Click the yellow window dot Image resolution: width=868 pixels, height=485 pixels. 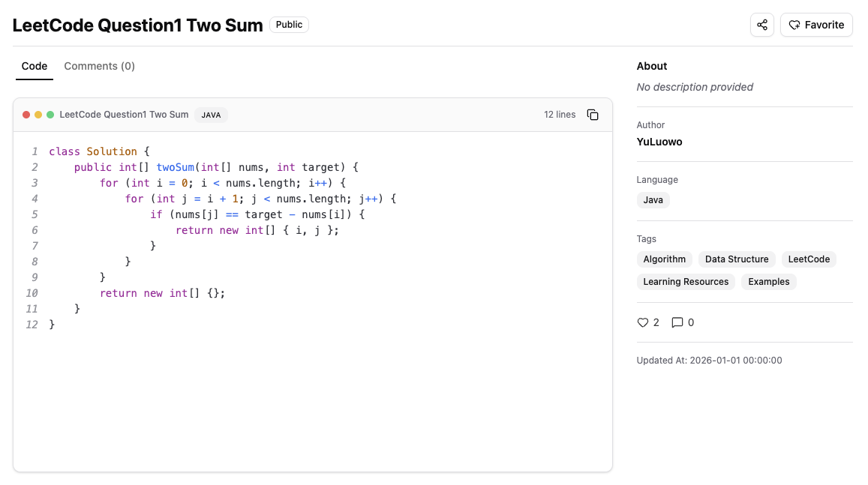[x=38, y=115]
